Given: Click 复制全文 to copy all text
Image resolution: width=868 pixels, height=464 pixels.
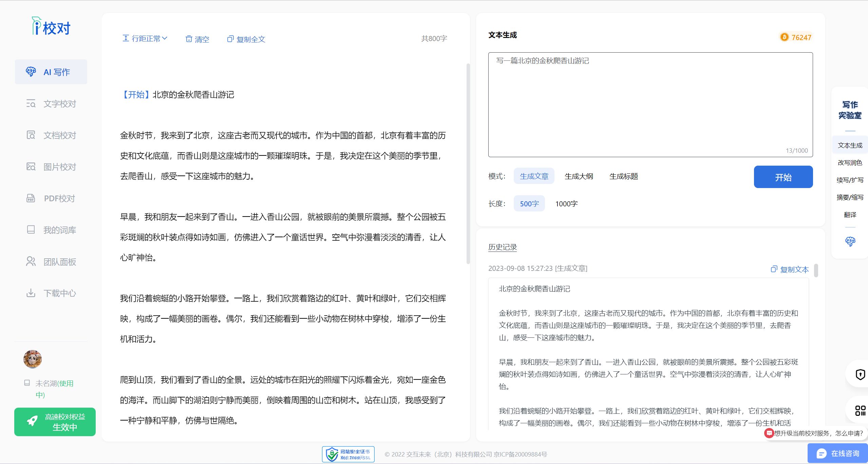Looking at the screenshot, I should [246, 39].
